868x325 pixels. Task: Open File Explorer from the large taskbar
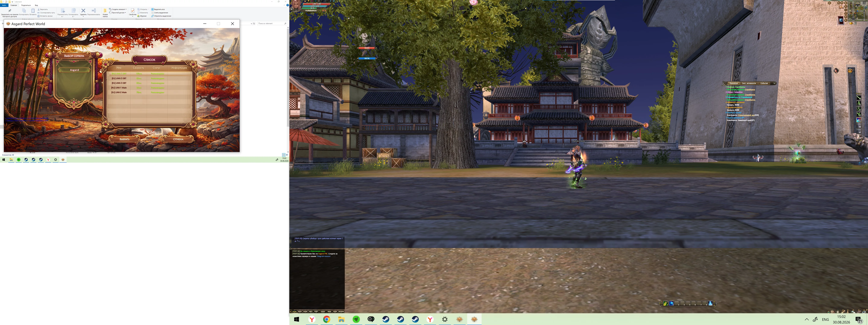tap(341, 319)
